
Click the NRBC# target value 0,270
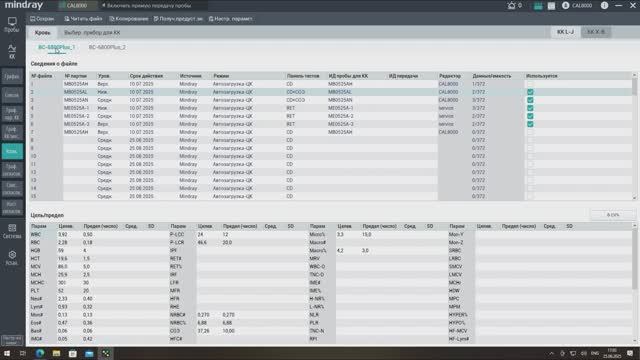click(204, 315)
